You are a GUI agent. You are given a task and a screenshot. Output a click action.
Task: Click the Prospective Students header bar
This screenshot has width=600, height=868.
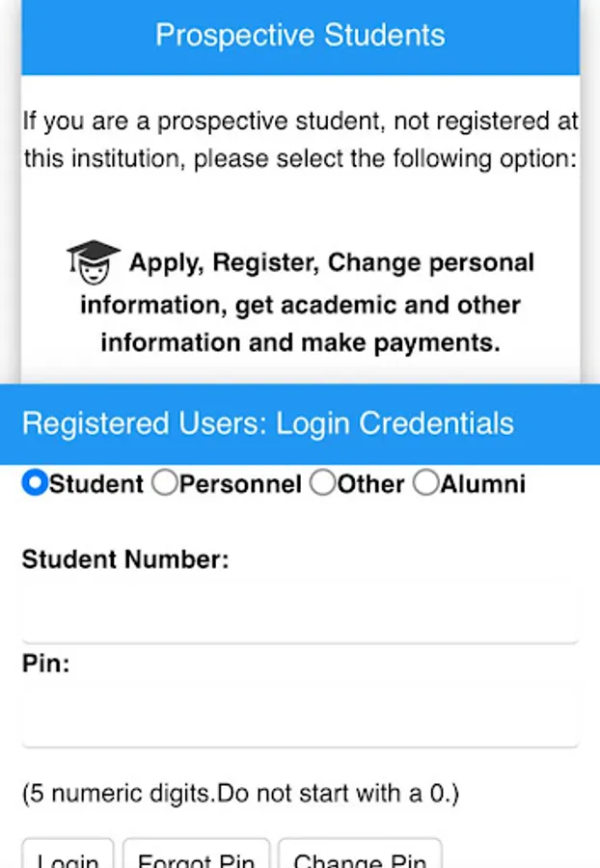pos(300,36)
